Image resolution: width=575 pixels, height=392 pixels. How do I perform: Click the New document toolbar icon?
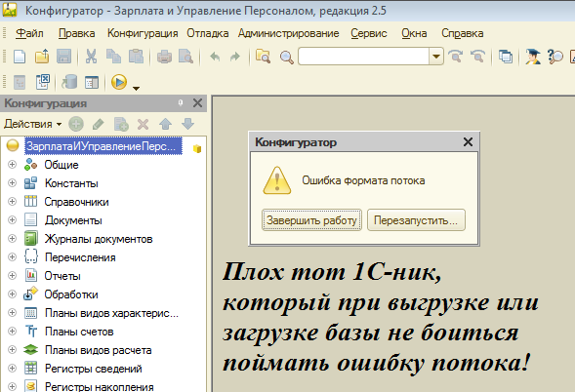(20, 57)
